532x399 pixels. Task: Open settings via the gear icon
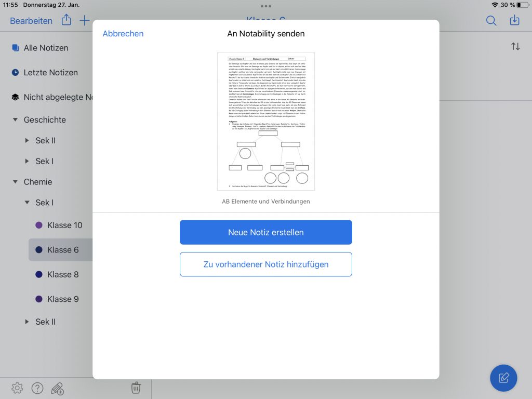[x=17, y=388]
